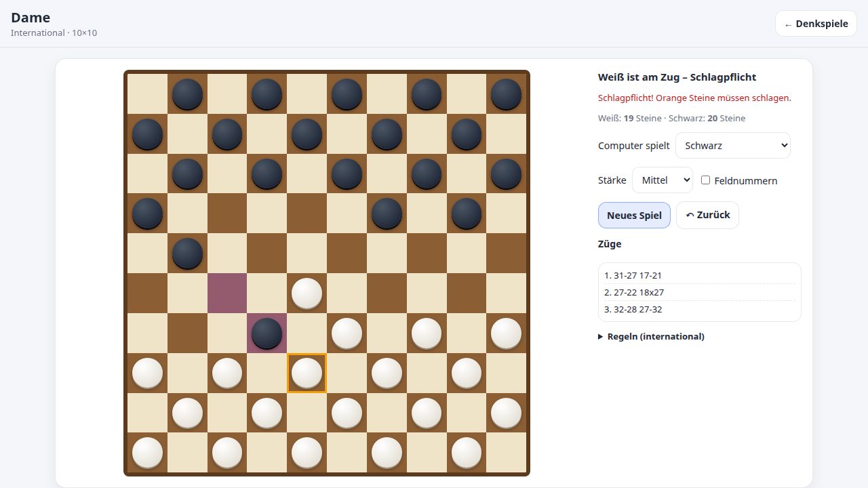868x488 pixels.
Task: Open the Computer spielt dropdown
Action: coord(733,145)
